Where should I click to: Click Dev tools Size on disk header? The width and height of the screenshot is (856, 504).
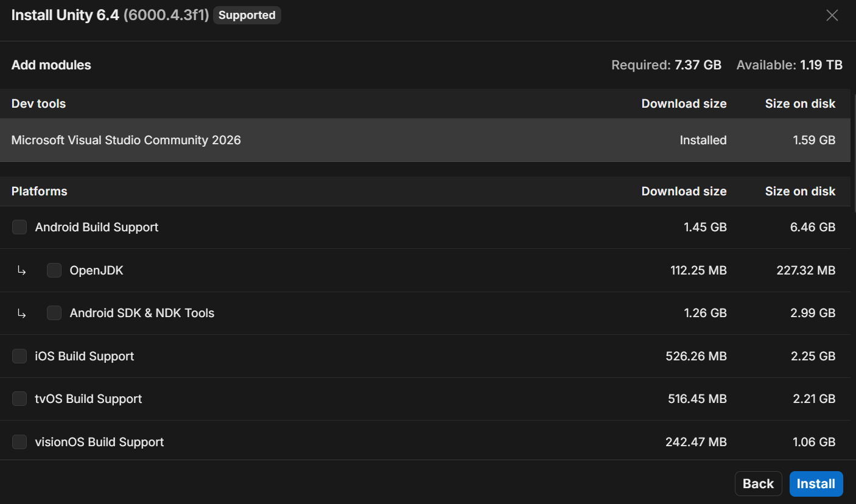(800, 103)
